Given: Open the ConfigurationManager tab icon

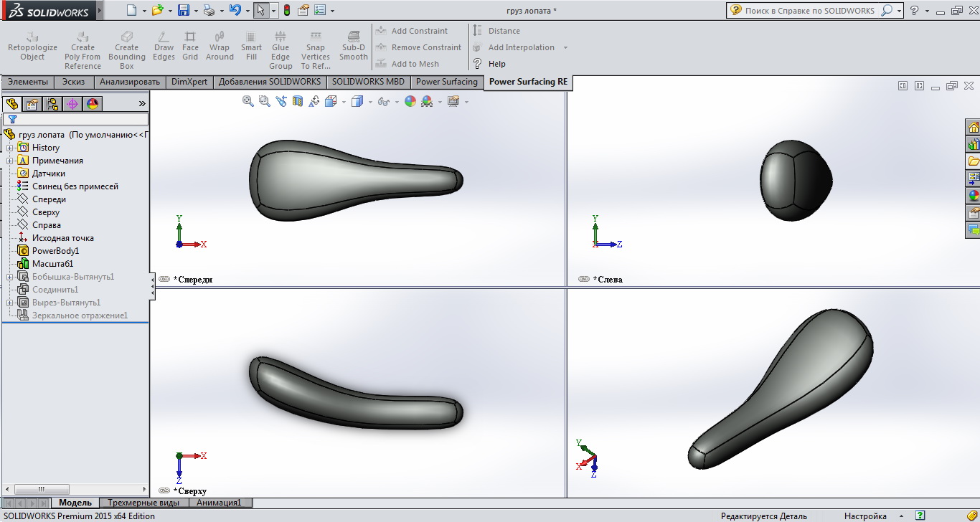Looking at the screenshot, I should pos(52,104).
